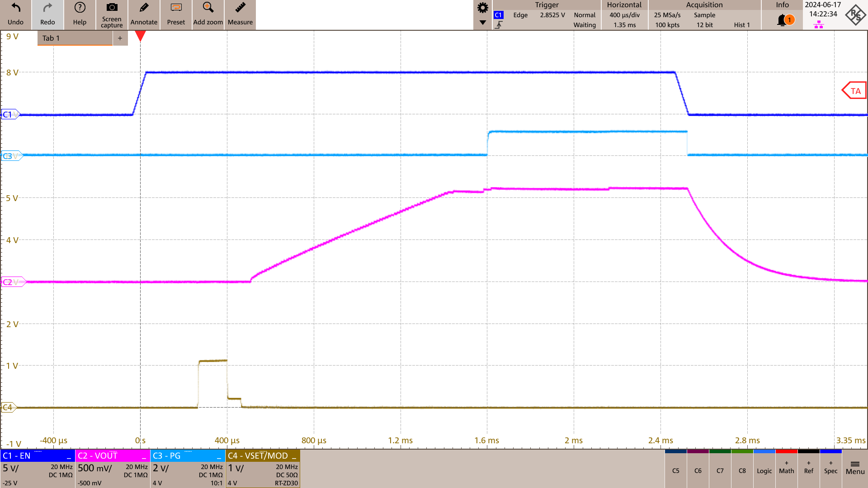
Task: Select the Annotate pencil tool
Action: [x=144, y=8]
